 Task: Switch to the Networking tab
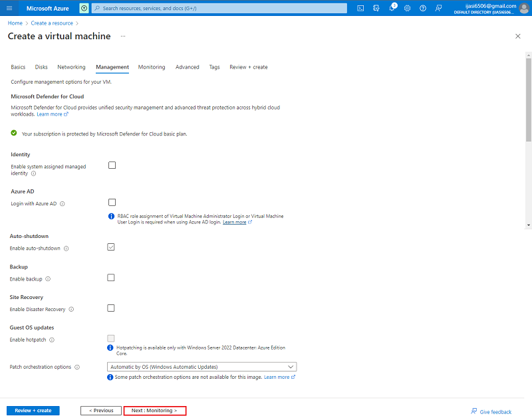click(71, 66)
